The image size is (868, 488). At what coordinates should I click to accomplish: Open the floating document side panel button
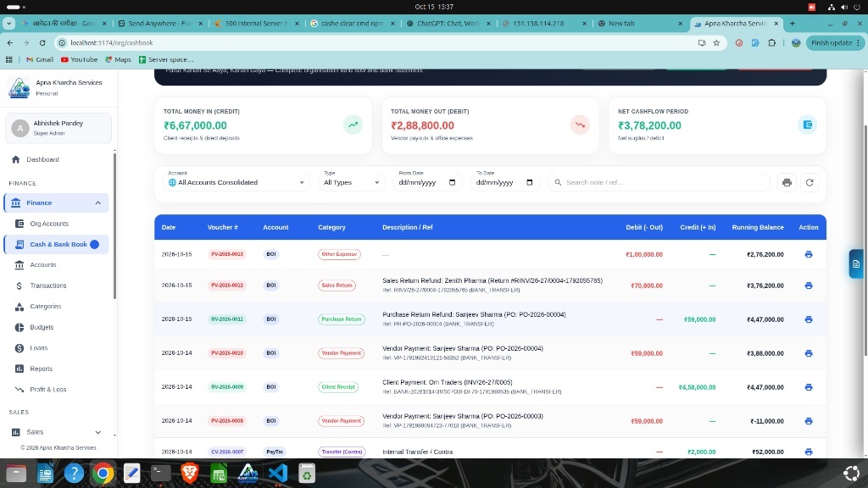coord(856,264)
